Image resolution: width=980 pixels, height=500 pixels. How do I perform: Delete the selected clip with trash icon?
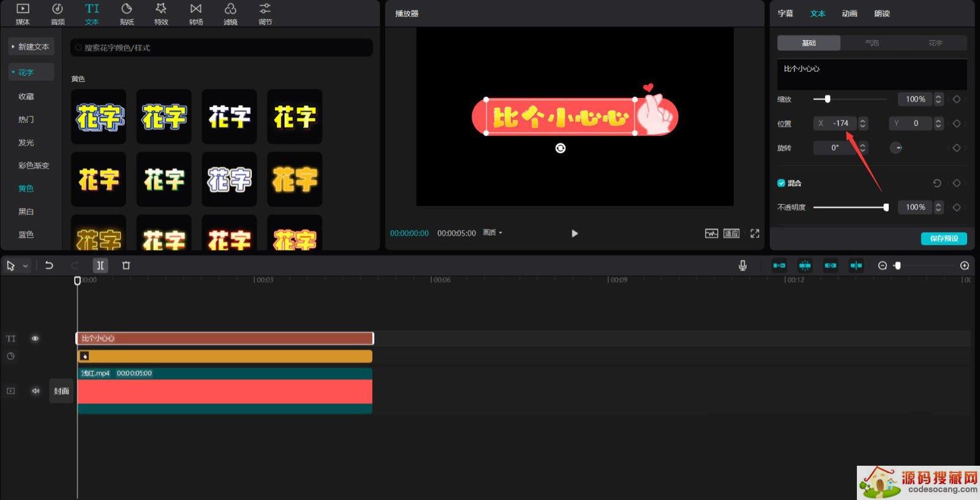coord(126,266)
